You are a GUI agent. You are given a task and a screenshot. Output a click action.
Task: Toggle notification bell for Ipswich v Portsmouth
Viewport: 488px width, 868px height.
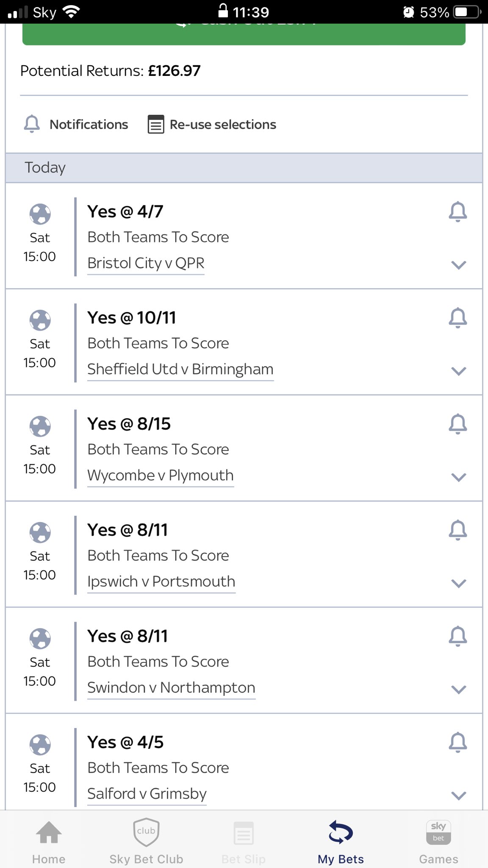point(457,530)
